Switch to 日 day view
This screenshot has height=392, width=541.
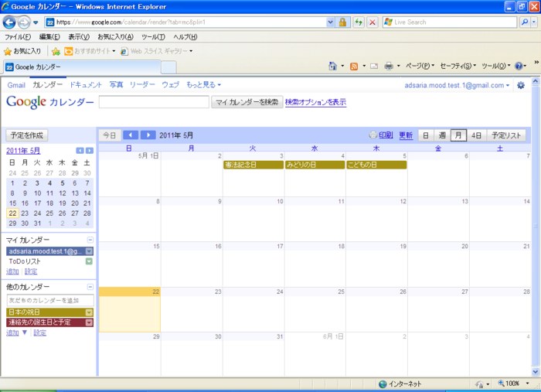click(426, 135)
